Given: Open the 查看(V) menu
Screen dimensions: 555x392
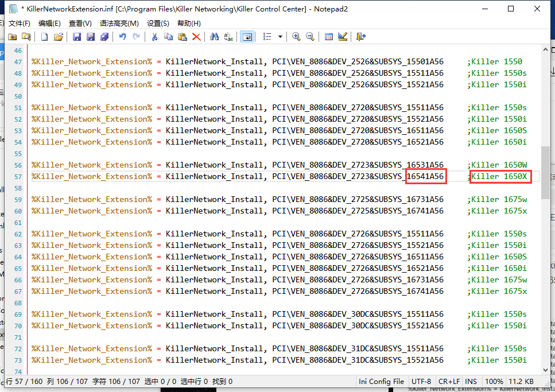Looking at the screenshot, I should click(80, 24).
